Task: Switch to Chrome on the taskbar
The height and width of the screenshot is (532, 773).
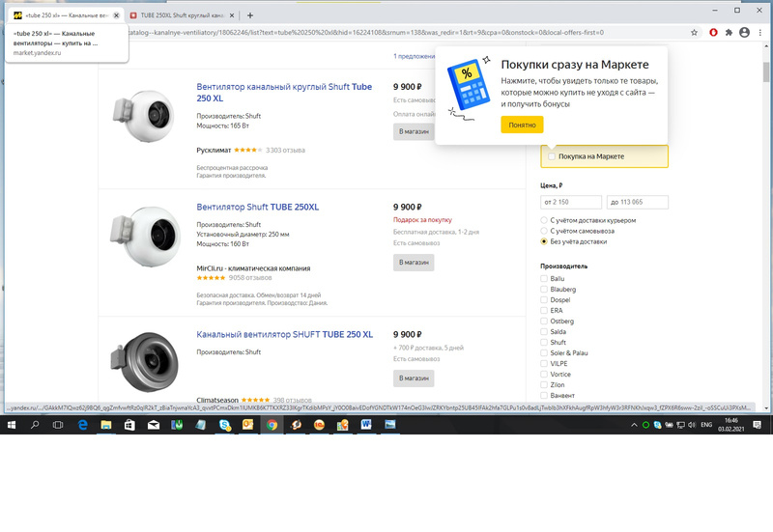Action: pyautogui.click(x=272, y=425)
